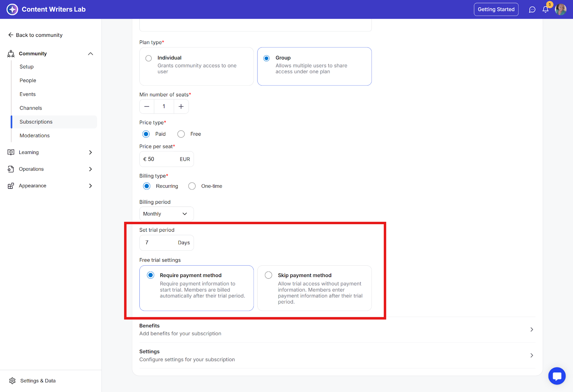Select One-time billing type
Image resolution: width=573 pixels, height=392 pixels.
coord(192,186)
